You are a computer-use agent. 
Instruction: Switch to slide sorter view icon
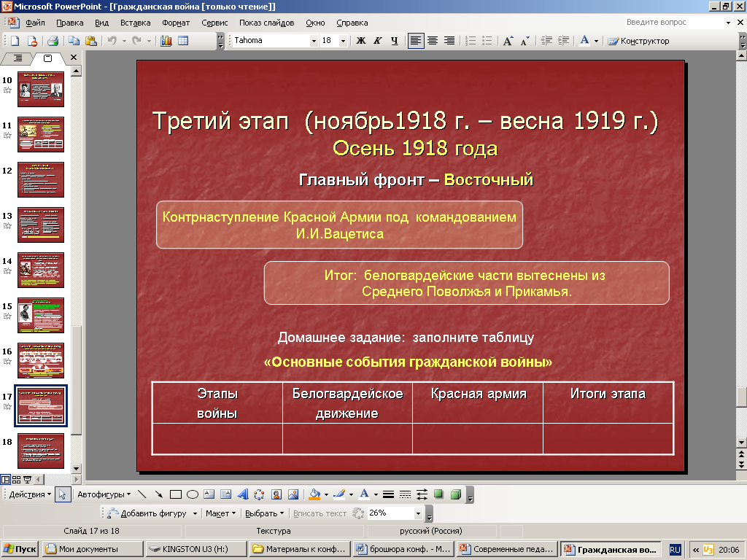[16, 480]
